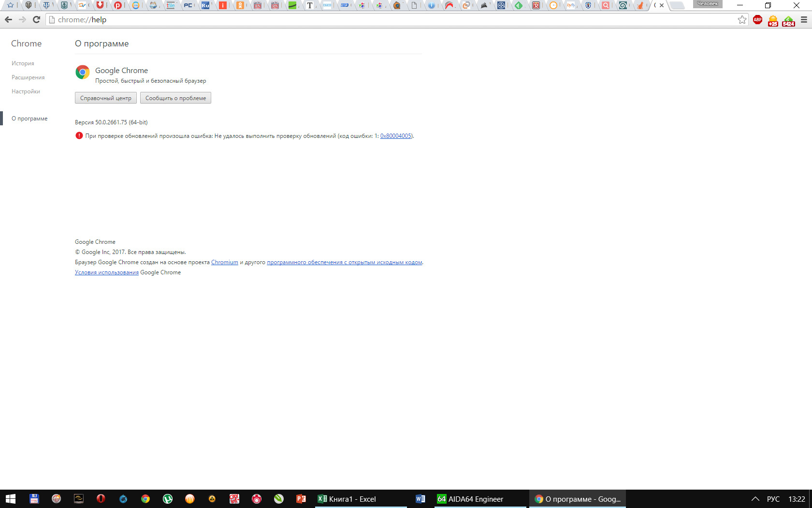This screenshot has width=812, height=508.
Task: Click the О программе Chrome taskbar button
Action: [x=577, y=499]
